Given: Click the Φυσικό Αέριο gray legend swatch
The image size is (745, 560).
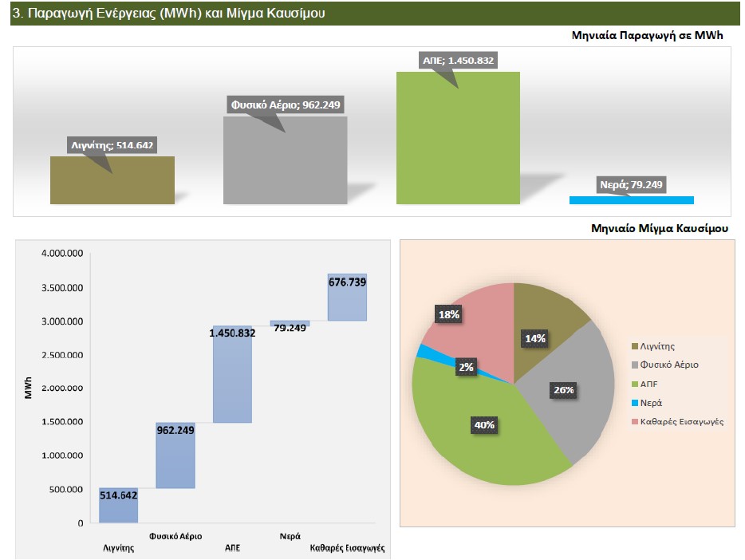Looking at the screenshot, I should coord(635,365).
